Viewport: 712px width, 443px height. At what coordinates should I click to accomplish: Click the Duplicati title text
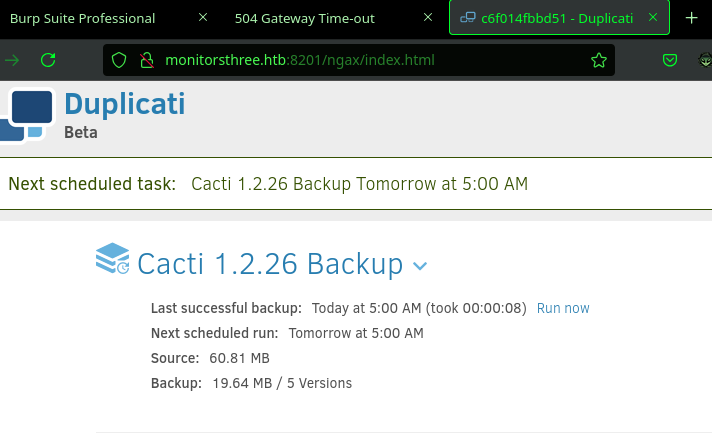coord(125,104)
